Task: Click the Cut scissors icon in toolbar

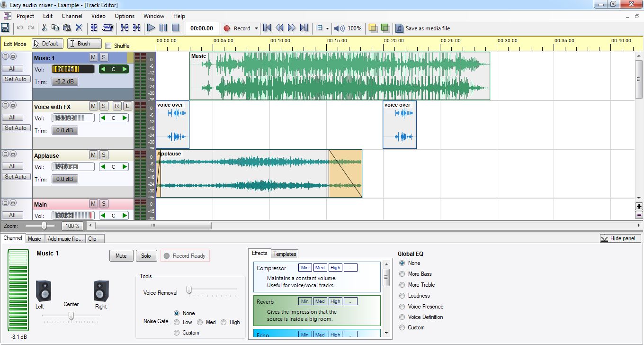Action: [44, 28]
